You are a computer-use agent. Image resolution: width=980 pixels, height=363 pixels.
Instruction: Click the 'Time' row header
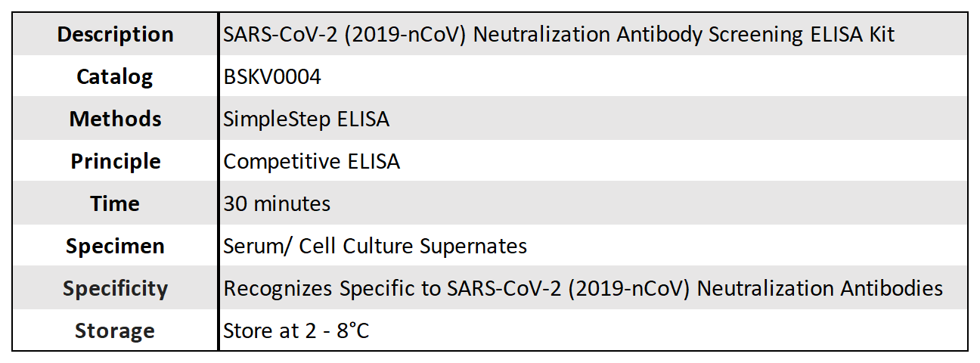115,204
